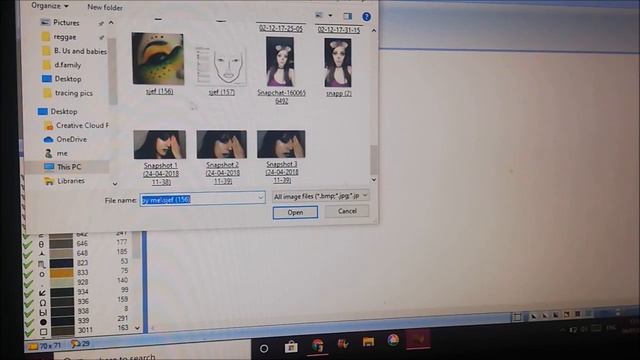Select the sjef (156) eye makeup thumbnail
The height and width of the screenshot is (360, 640).
(x=158, y=58)
